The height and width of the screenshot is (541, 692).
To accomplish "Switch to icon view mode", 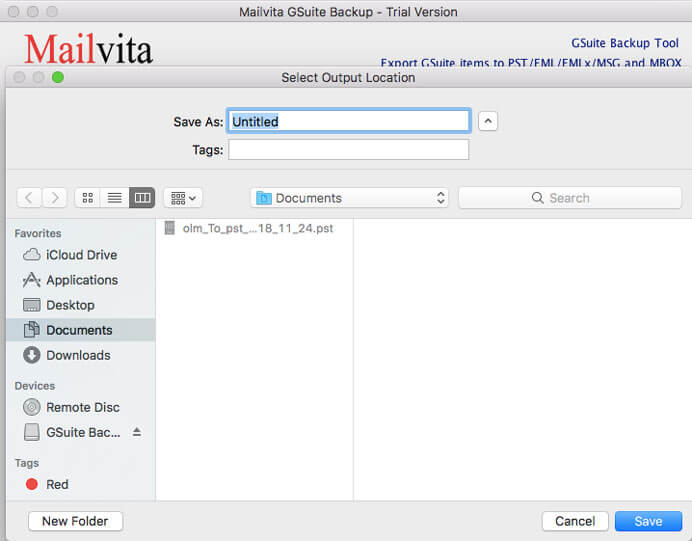I will (88, 198).
